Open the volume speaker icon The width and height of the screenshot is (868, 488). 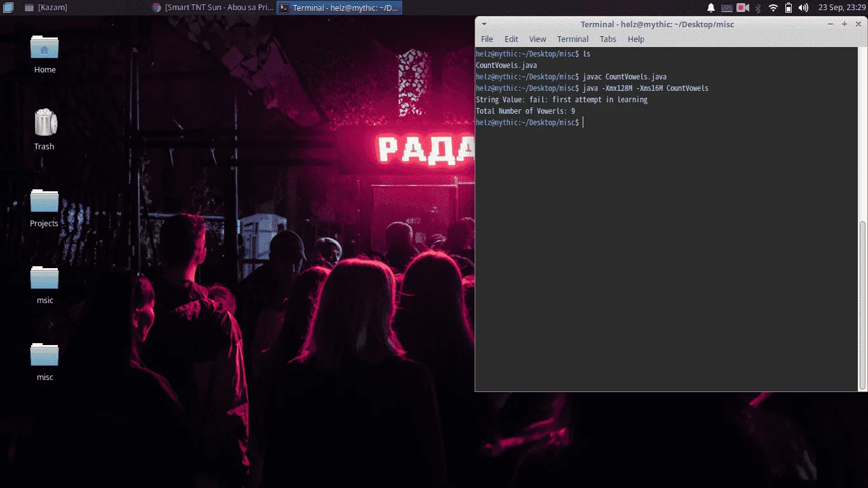click(x=803, y=8)
